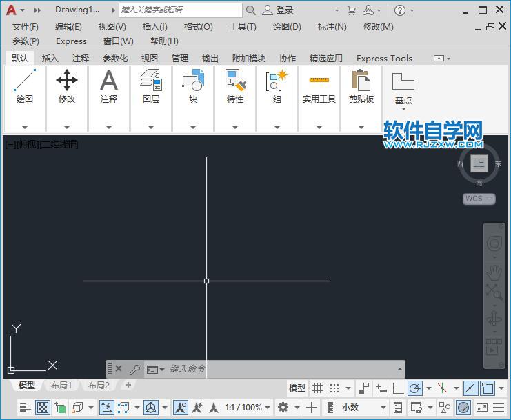
Task: Open the 标注(N) menu
Action: (x=332, y=27)
